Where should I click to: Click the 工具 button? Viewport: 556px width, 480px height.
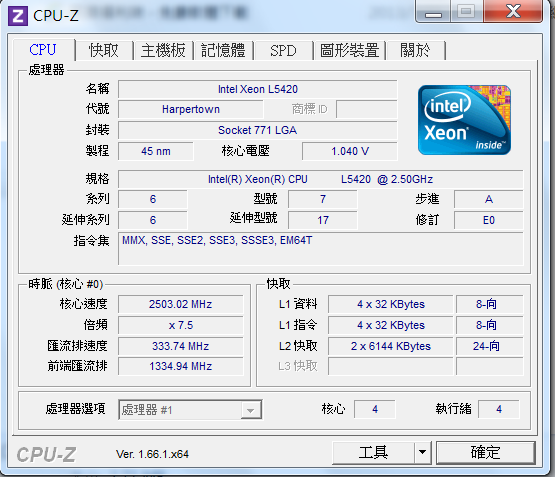click(x=373, y=452)
